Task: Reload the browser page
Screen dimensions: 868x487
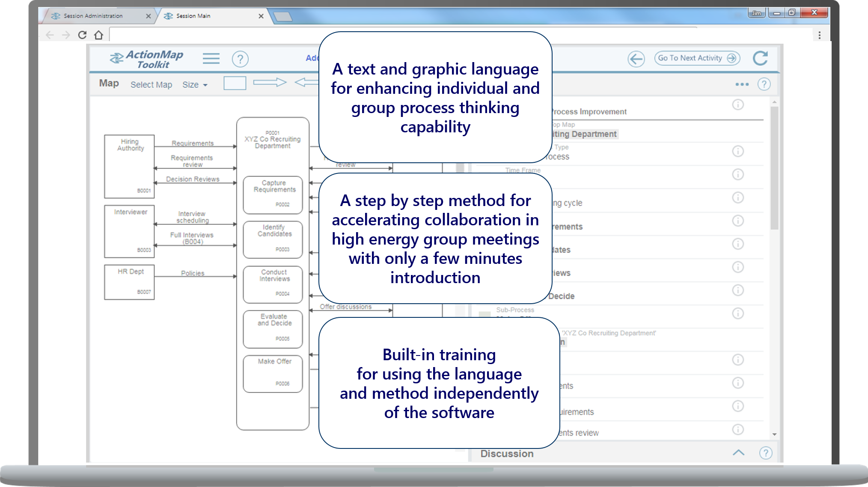Action: 82,35
